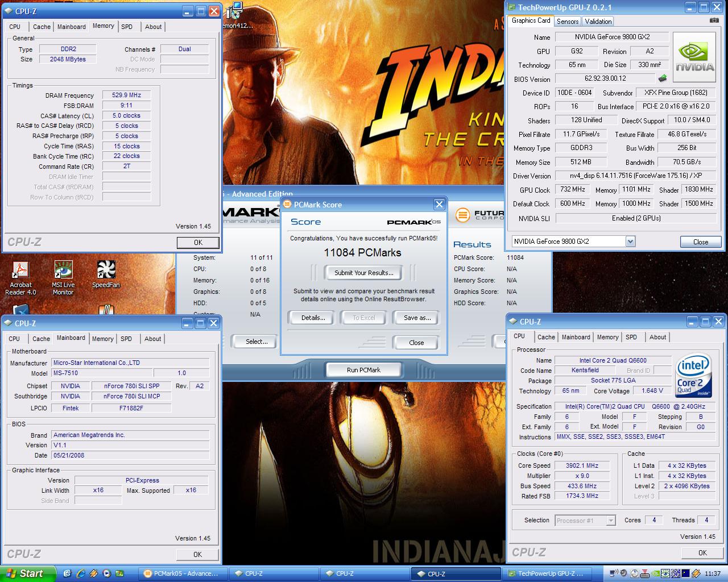Click the save BIOS icon in GPU-Z
Image resolution: width=728 pixels, height=582 pixels.
point(663,78)
